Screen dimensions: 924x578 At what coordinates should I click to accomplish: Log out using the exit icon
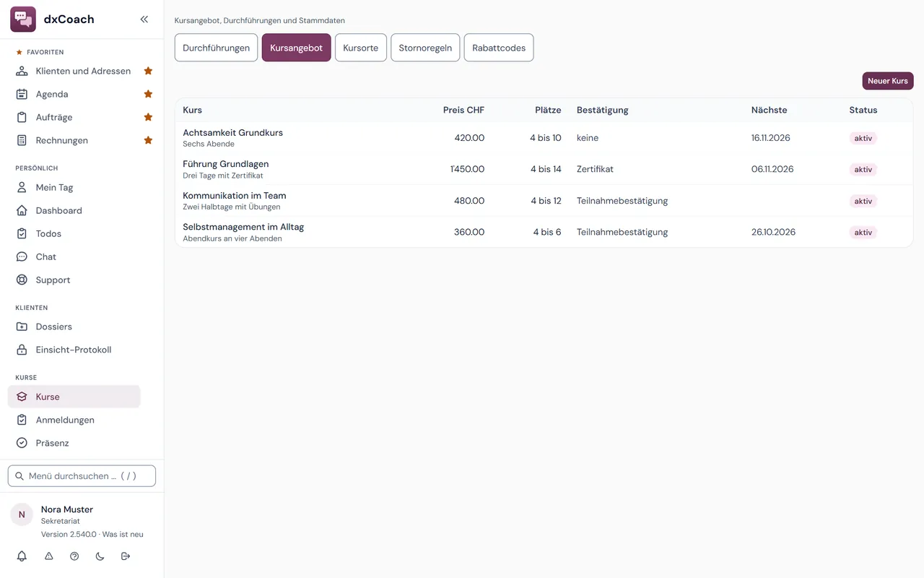pos(126,556)
